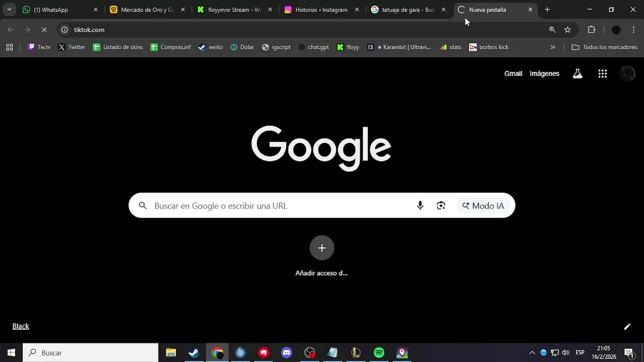
Task: Open the tab search dropdown
Action: [x=9, y=10]
